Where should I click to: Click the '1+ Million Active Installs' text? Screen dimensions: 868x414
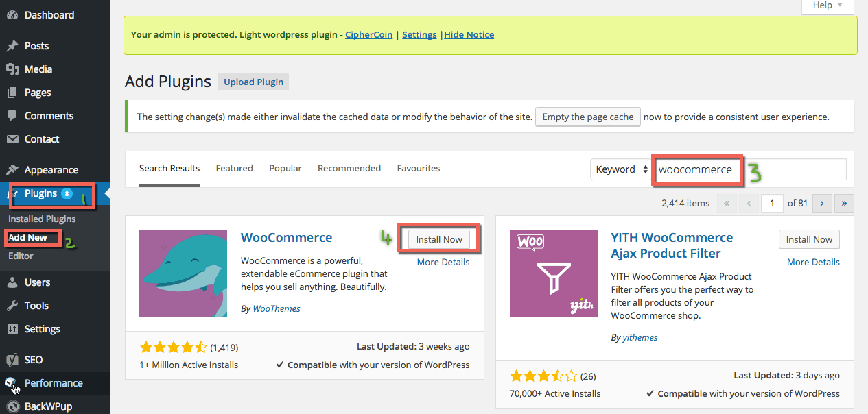(x=189, y=365)
